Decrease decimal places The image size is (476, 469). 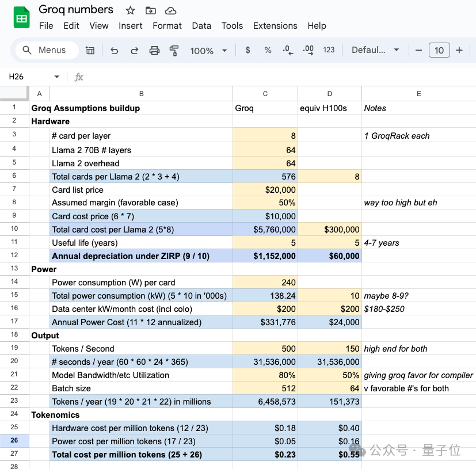point(288,50)
